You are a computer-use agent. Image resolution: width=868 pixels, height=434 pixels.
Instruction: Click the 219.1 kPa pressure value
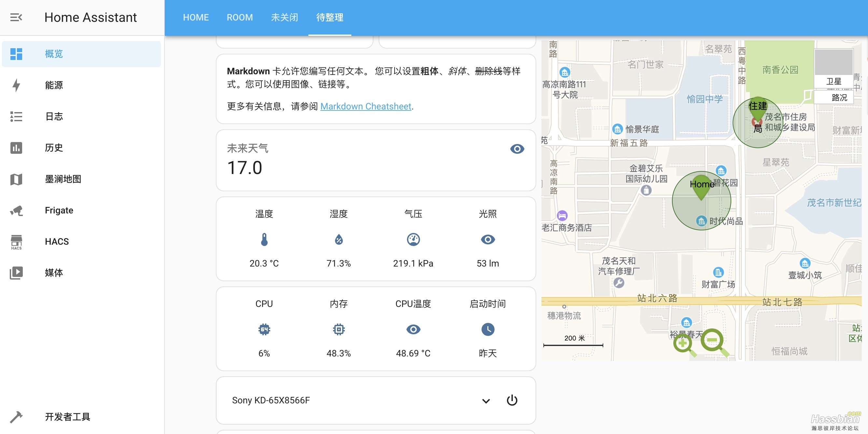413,263
